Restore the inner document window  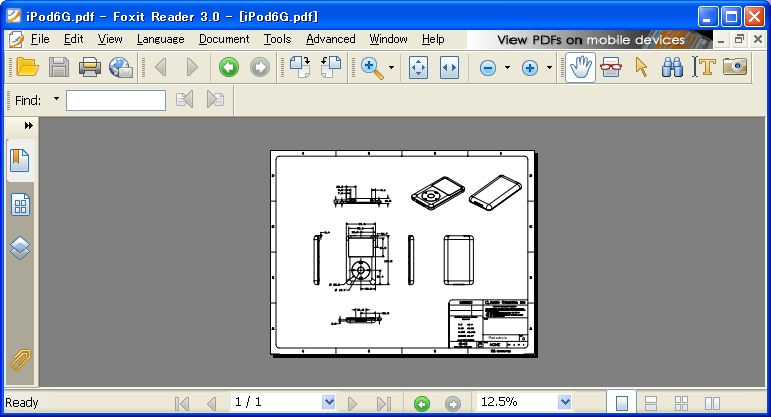pos(739,40)
